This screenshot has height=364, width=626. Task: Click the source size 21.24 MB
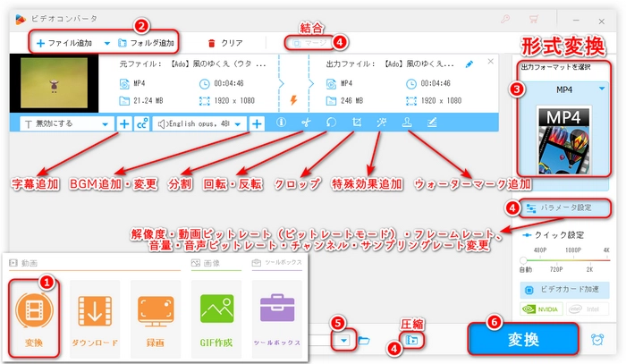coord(148,100)
